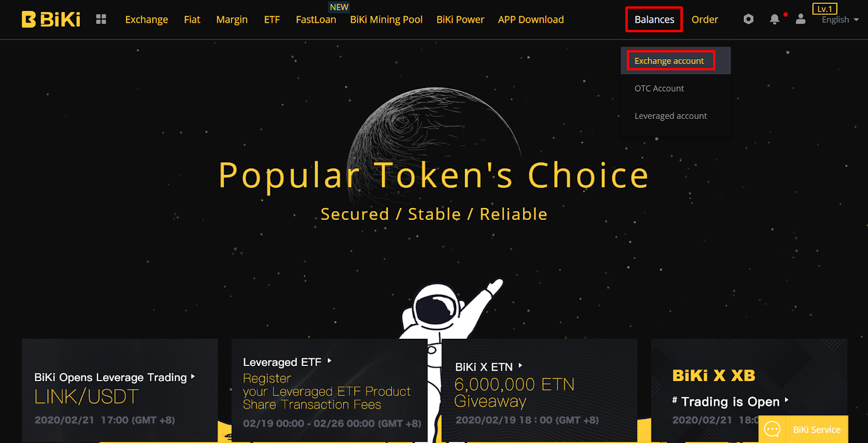Open the APP Download link
The image size is (868, 443).
531,20
